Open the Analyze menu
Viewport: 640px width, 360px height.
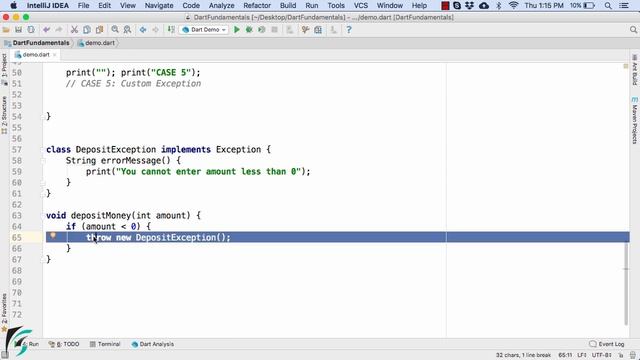click(221, 5)
